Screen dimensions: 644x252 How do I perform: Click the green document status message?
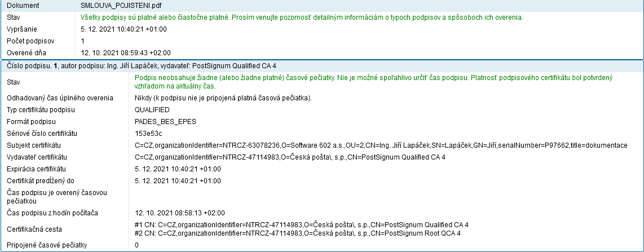[302, 17]
